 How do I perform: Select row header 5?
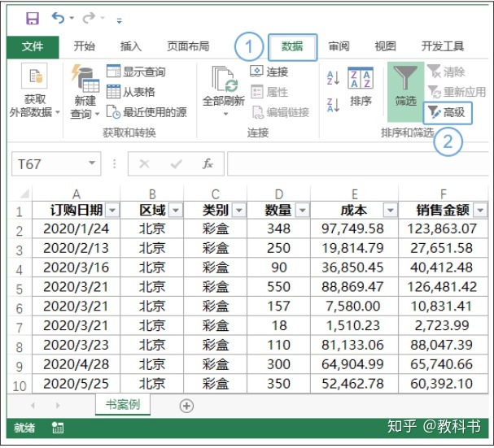[20, 289]
